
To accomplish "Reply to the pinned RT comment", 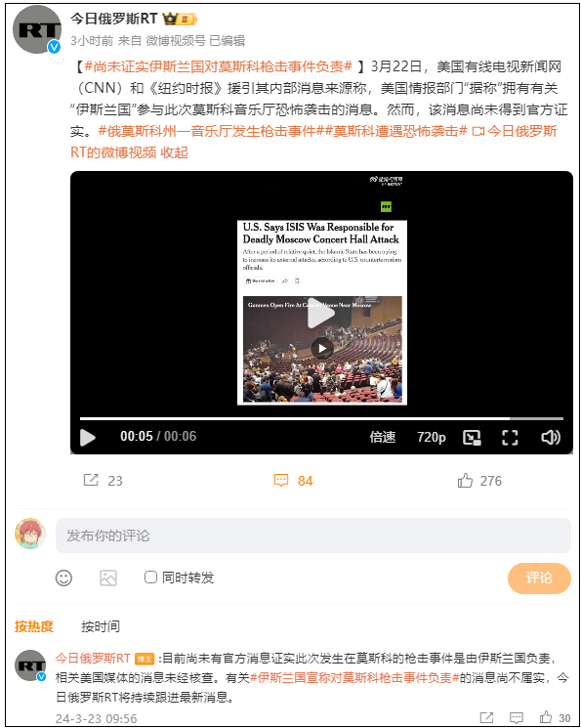I will coord(516,718).
